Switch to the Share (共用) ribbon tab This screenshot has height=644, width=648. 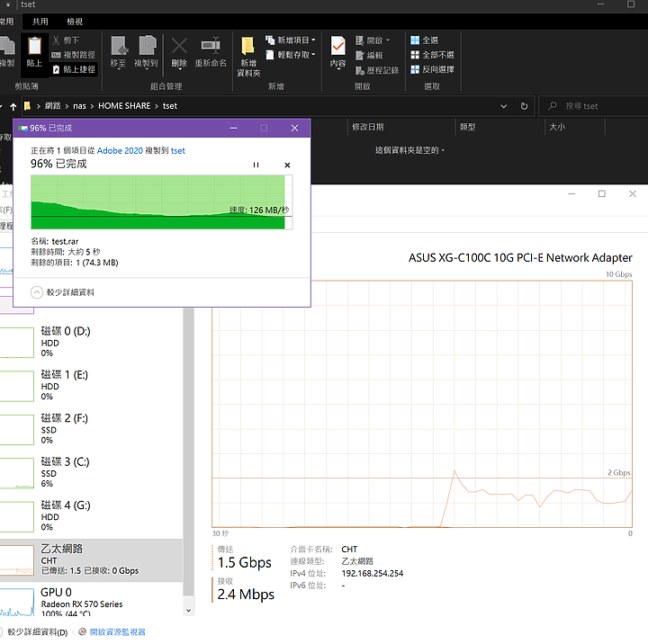pyautogui.click(x=40, y=22)
